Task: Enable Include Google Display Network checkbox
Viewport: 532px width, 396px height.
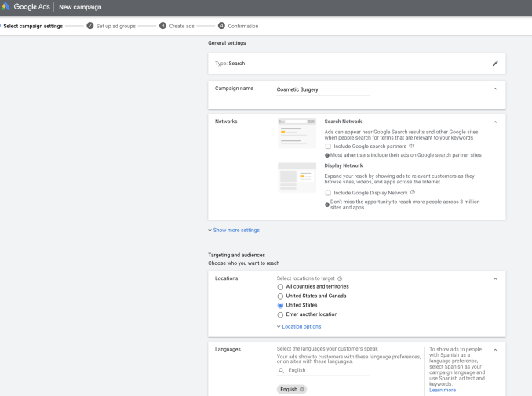Action: coord(328,193)
